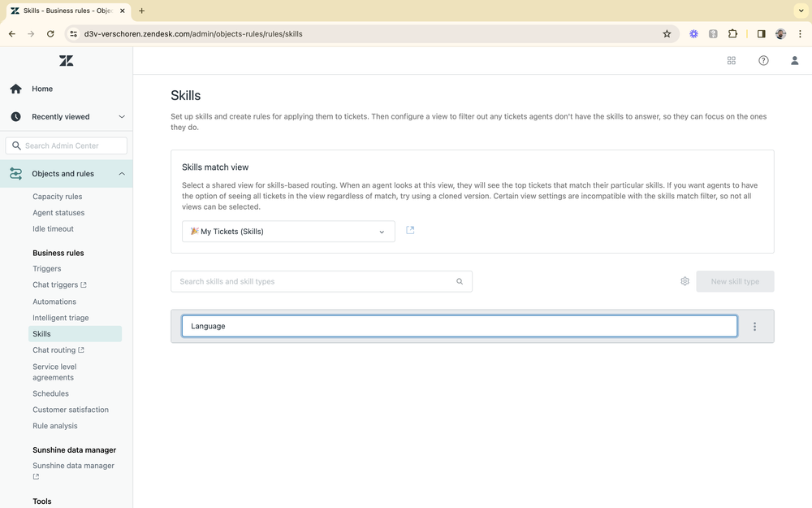
Task: Expand the Recently viewed section
Action: (122, 116)
